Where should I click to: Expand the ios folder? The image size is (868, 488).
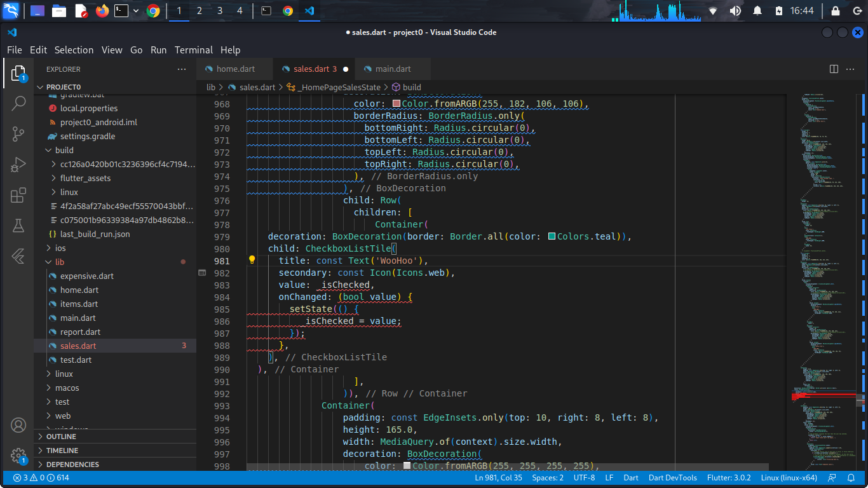click(x=115, y=248)
